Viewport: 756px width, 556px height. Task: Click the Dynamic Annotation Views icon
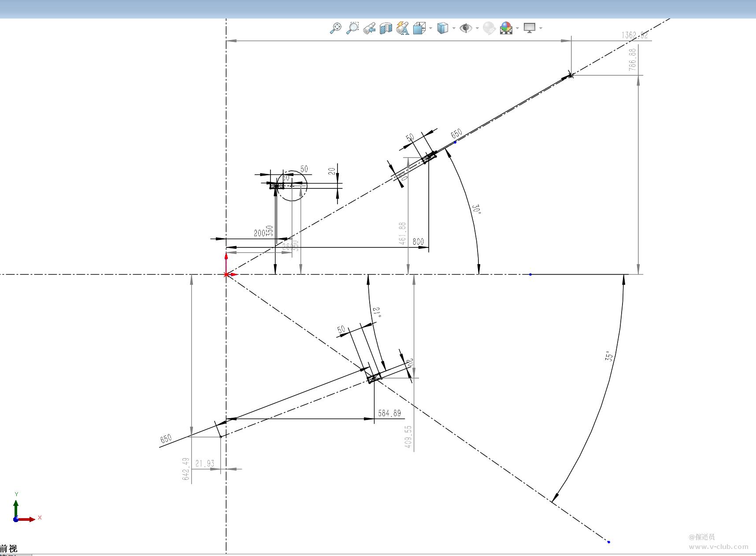tap(402, 28)
